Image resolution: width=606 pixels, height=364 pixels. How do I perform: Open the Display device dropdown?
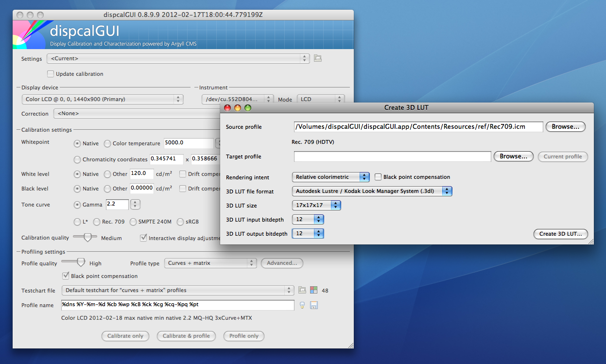(102, 99)
